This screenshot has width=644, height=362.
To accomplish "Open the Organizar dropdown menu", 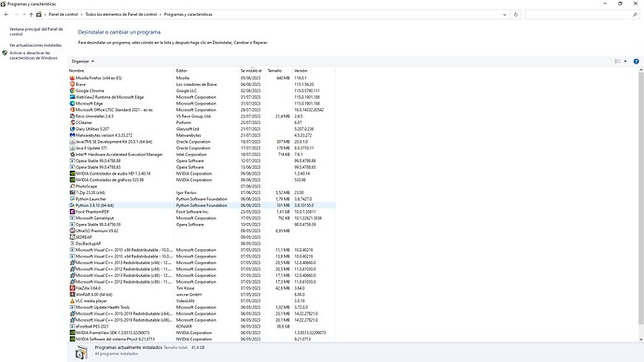I will pyautogui.click(x=82, y=62).
